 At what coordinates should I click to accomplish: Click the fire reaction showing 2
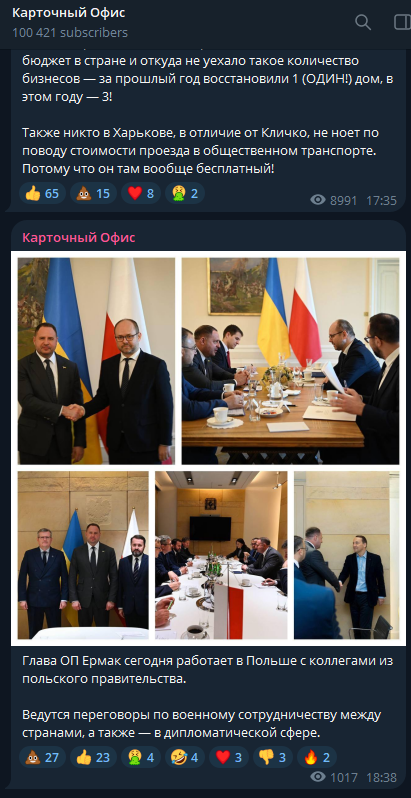point(317,757)
